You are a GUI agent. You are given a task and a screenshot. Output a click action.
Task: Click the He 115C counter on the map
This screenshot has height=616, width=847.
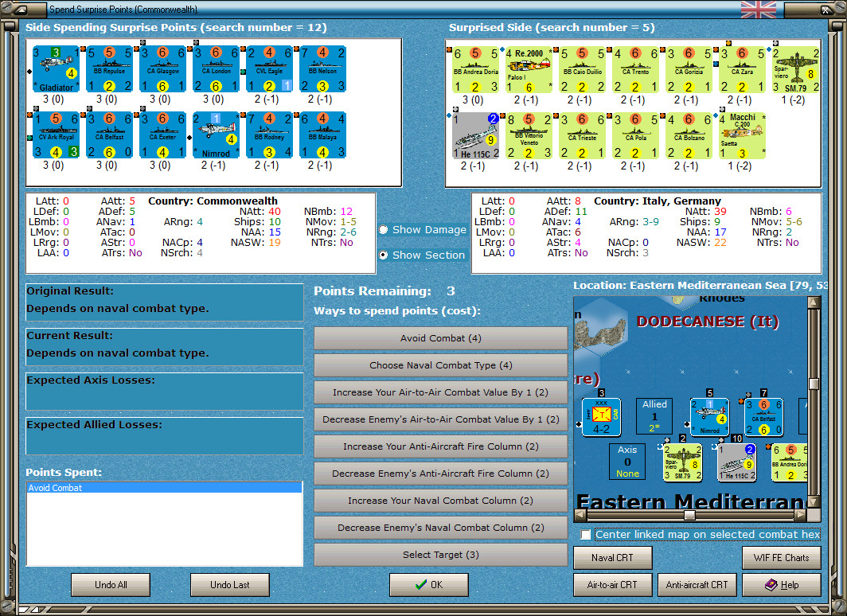[x=737, y=462]
